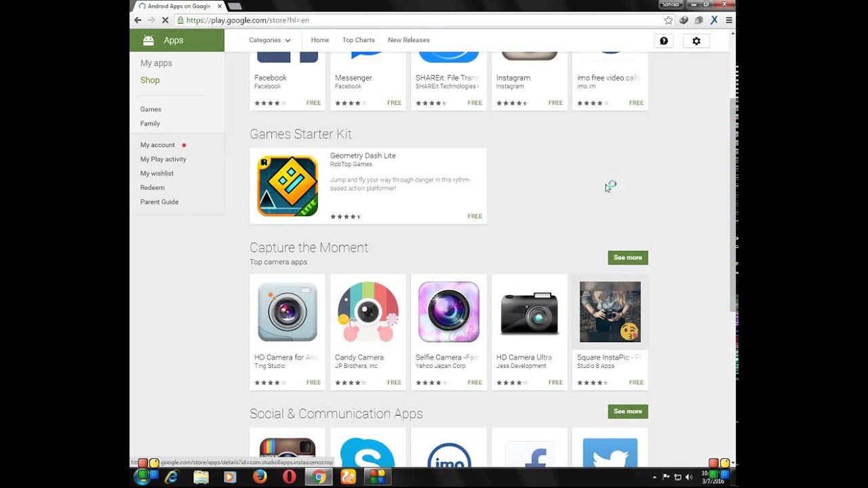This screenshot has width=868, height=488.
Task: Bookmark this page with the star icon
Action: tap(669, 20)
